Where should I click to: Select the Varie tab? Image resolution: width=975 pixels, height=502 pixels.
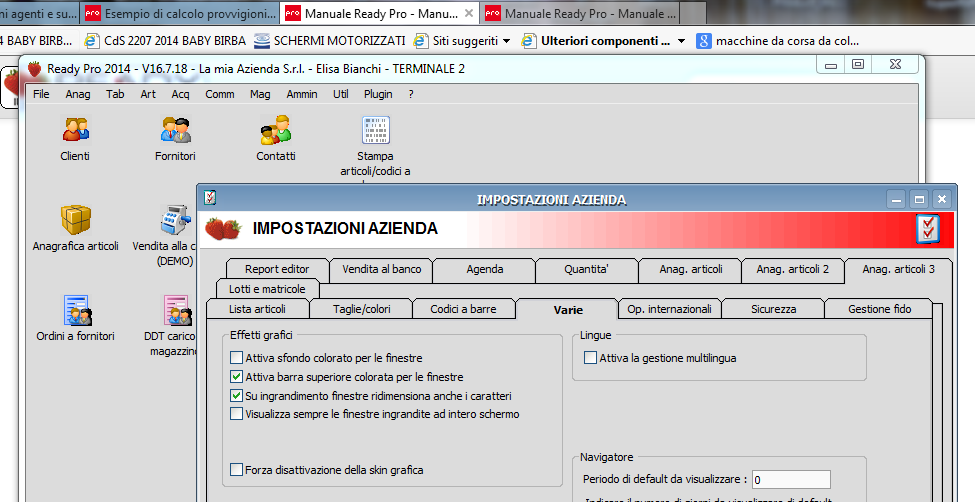[x=568, y=309]
